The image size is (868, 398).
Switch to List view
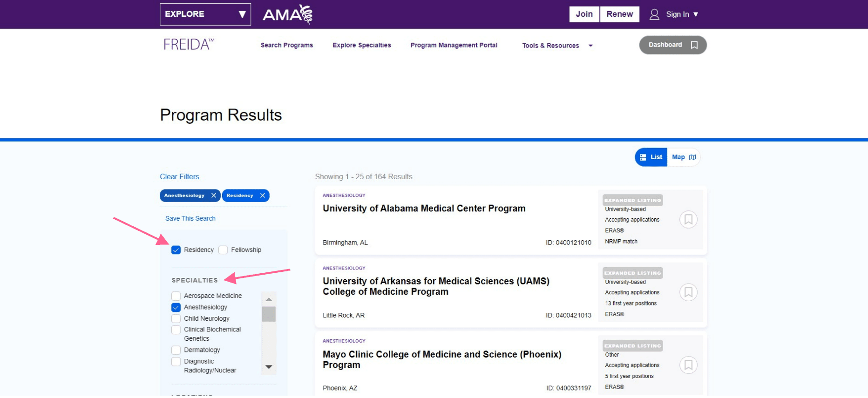point(651,157)
